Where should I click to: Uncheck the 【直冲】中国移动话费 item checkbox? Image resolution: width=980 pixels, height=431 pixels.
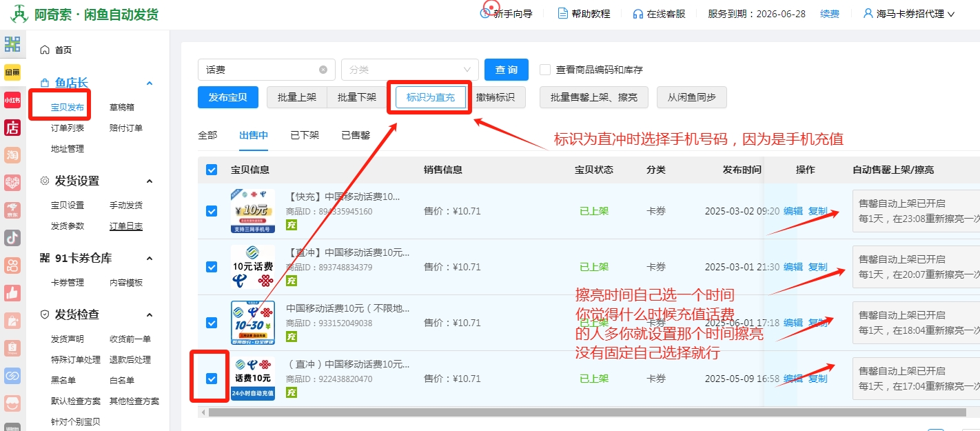coord(212,267)
